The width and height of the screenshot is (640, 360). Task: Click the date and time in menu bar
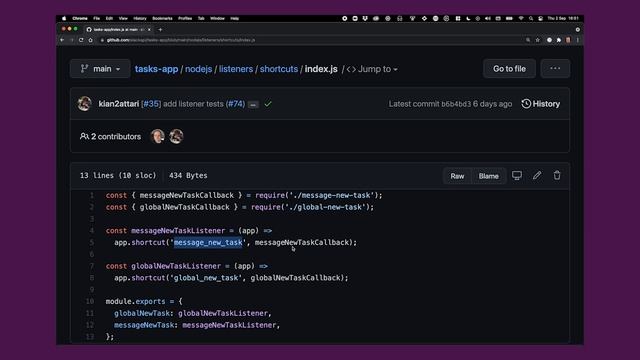coord(563,18)
